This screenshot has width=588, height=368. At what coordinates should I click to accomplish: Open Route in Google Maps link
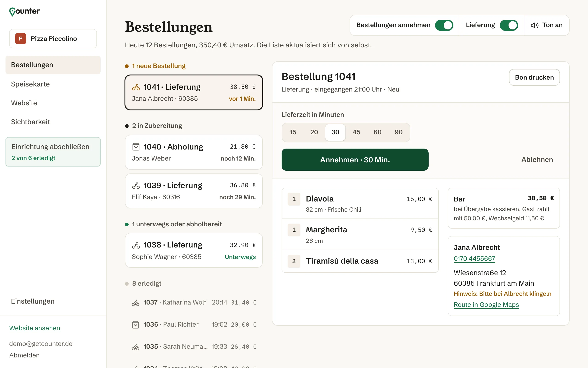486,305
